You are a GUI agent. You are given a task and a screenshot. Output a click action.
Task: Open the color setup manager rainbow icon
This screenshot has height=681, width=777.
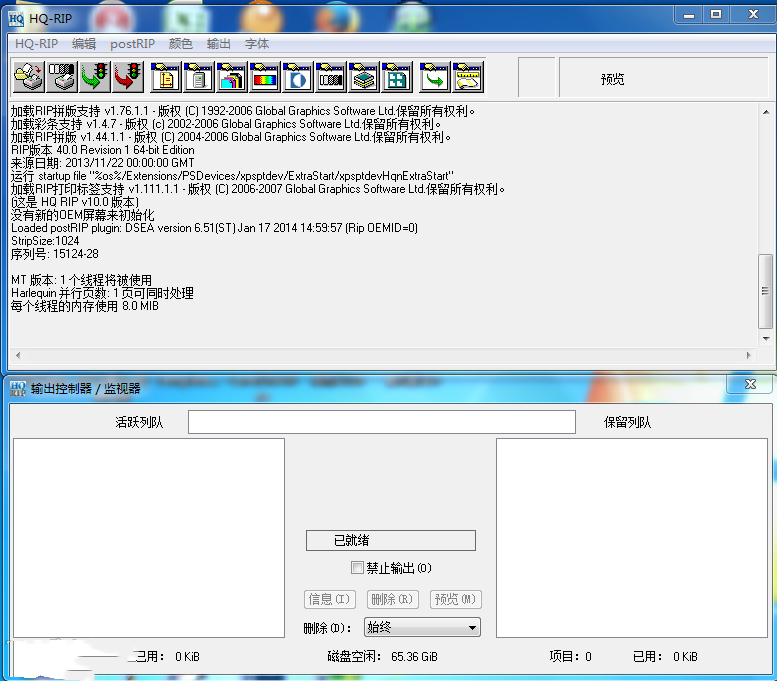(265, 77)
